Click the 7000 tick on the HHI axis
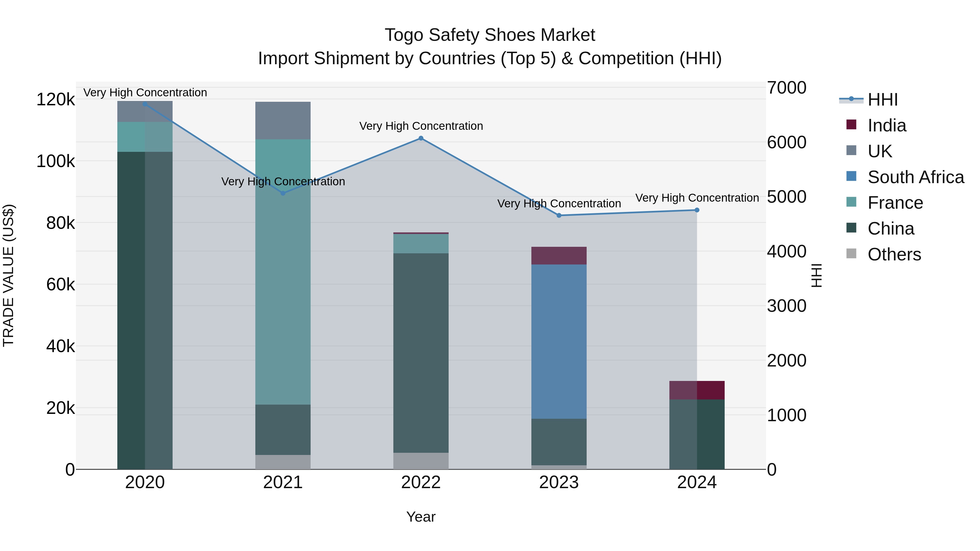 point(787,87)
